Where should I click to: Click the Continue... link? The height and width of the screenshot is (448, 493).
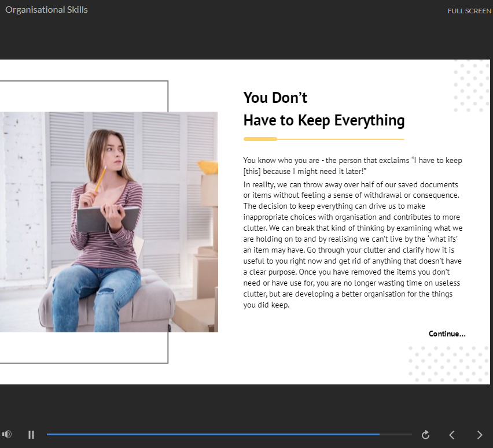[x=447, y=334]
